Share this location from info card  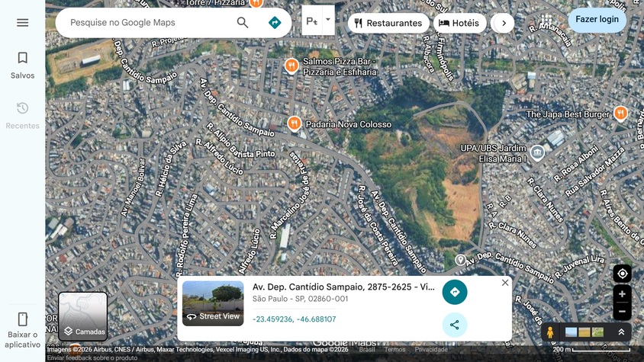pos(455,325)
